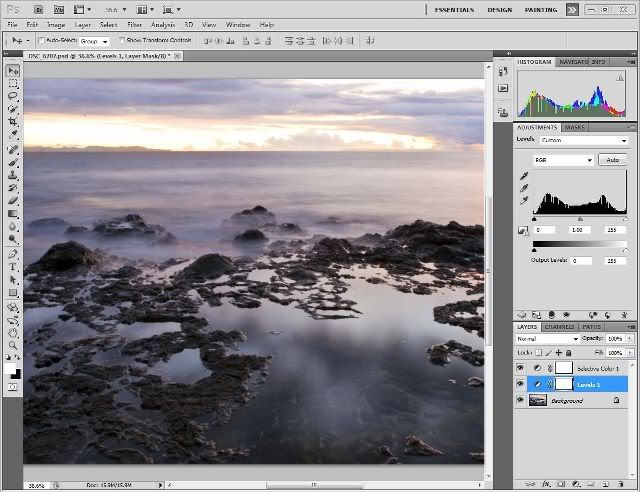Switch to the Channels tab

[x=560, y=326]
